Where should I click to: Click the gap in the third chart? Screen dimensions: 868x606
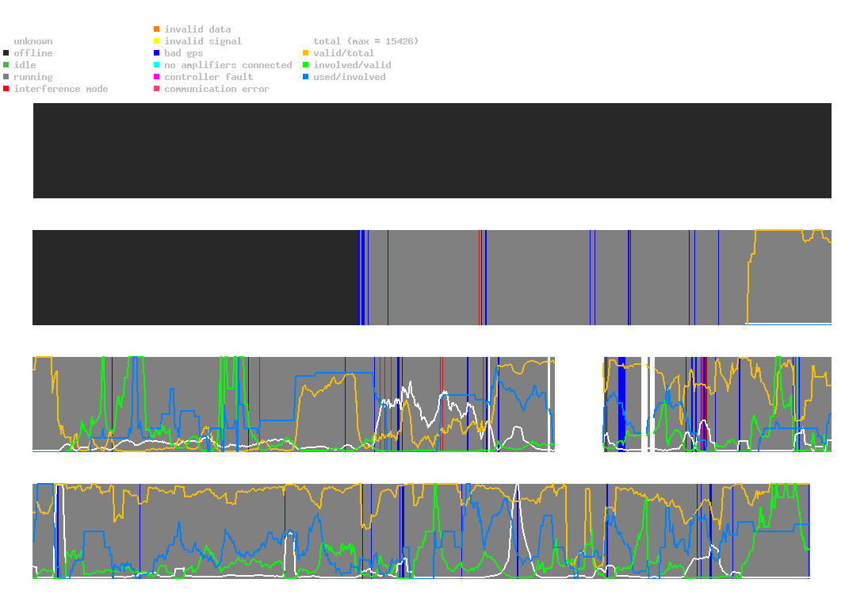(579, 405)
